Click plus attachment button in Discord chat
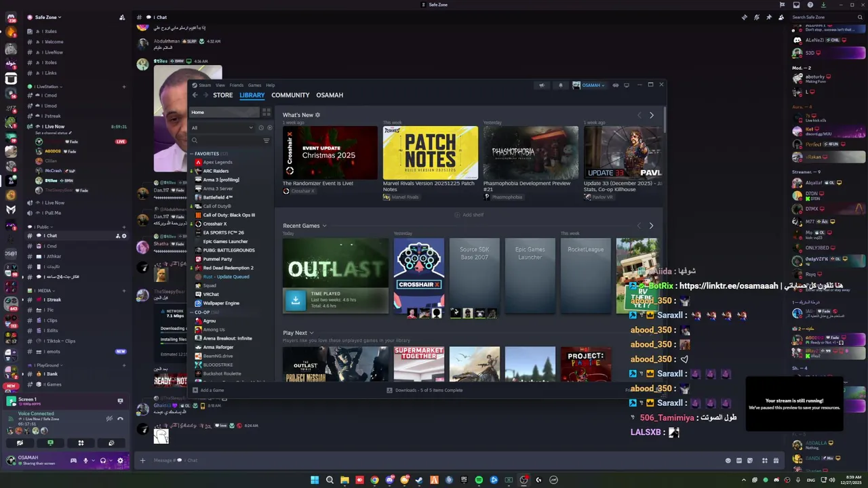Viewport: 868px width, 488px height. pyautogui.click(x=142, y=460)
